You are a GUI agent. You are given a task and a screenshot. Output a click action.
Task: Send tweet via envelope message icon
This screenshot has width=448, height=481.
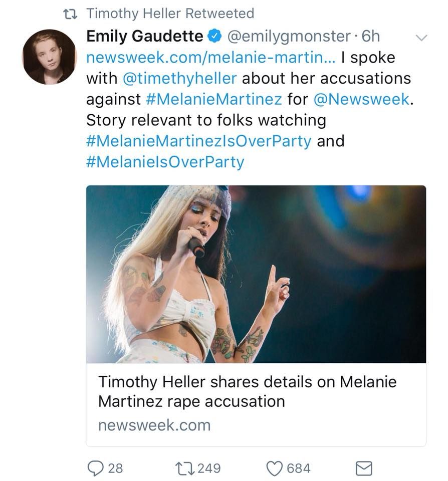coord(363,468)
